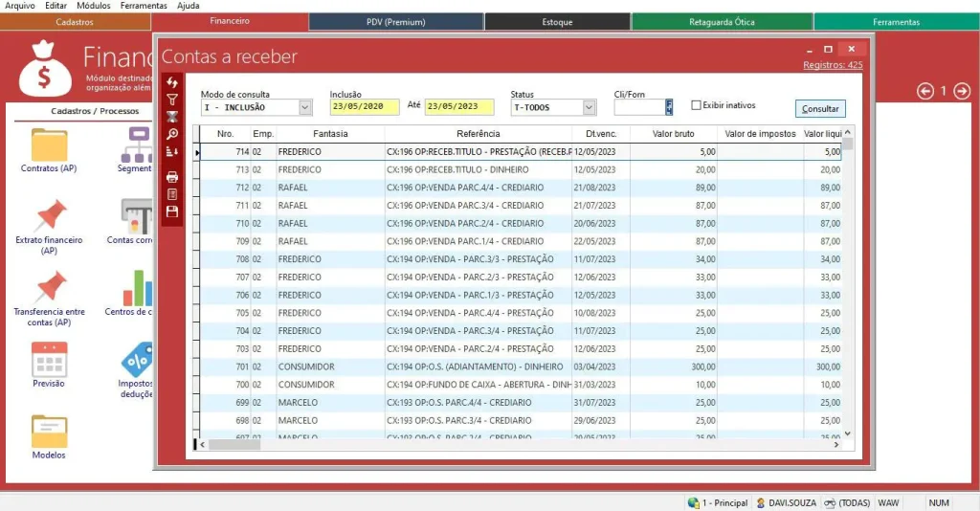Click the magnifier search icon in sidebar
The width and height of the screenshot is (980, 511).
click(172, 134)
